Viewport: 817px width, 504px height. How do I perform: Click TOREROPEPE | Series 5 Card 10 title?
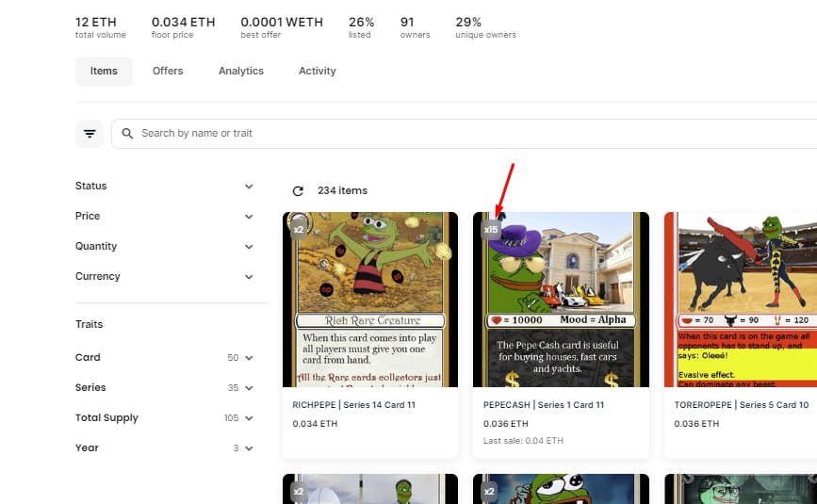pos(742,405)
